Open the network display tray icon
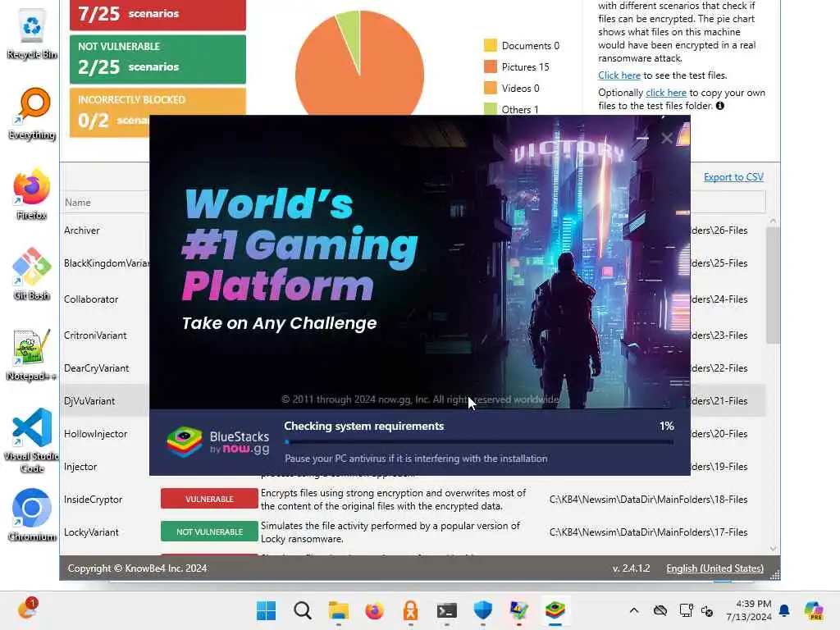The image size is (840, 630). point(687,610)
